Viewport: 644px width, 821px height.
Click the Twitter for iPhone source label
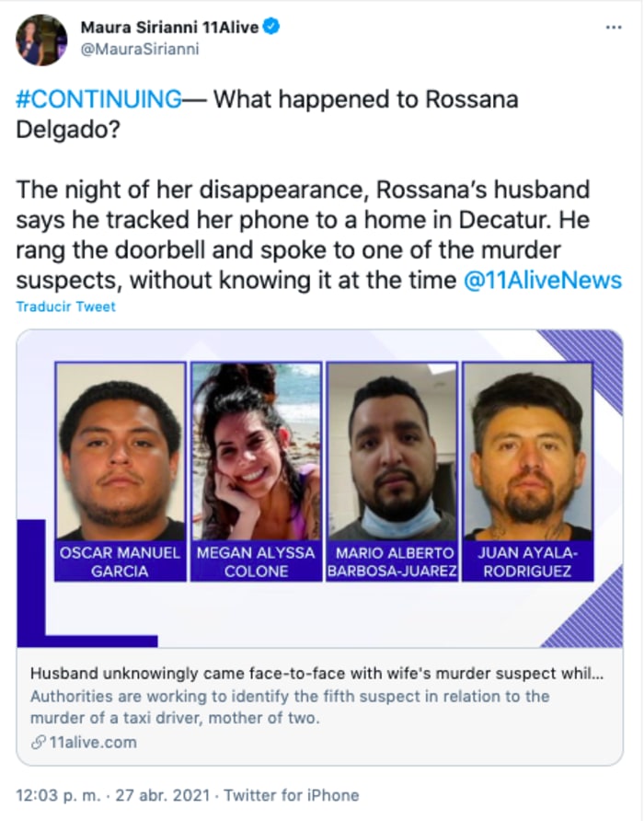pos(292,795)
